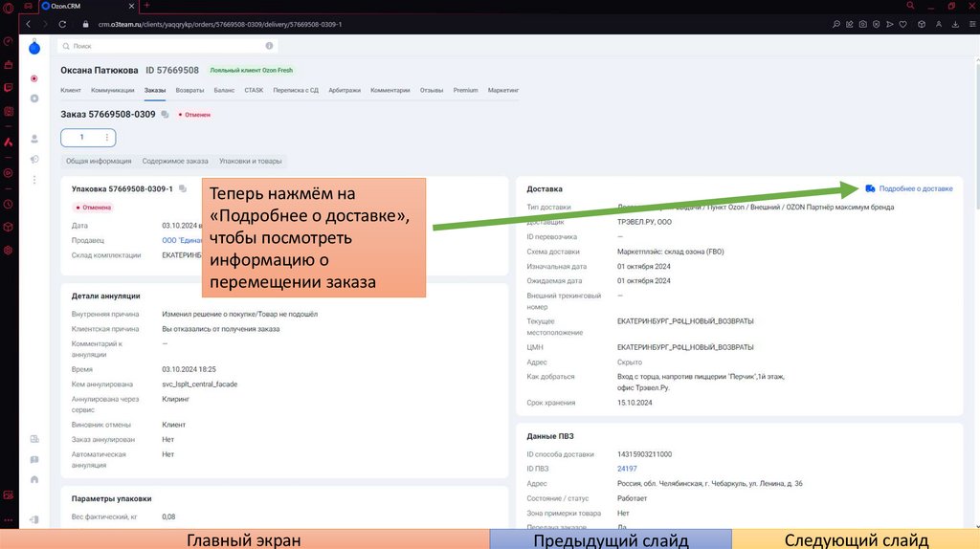The image size is (980, 549).
Task: Open the Отзывы tab
Action: tap(432, 90)
